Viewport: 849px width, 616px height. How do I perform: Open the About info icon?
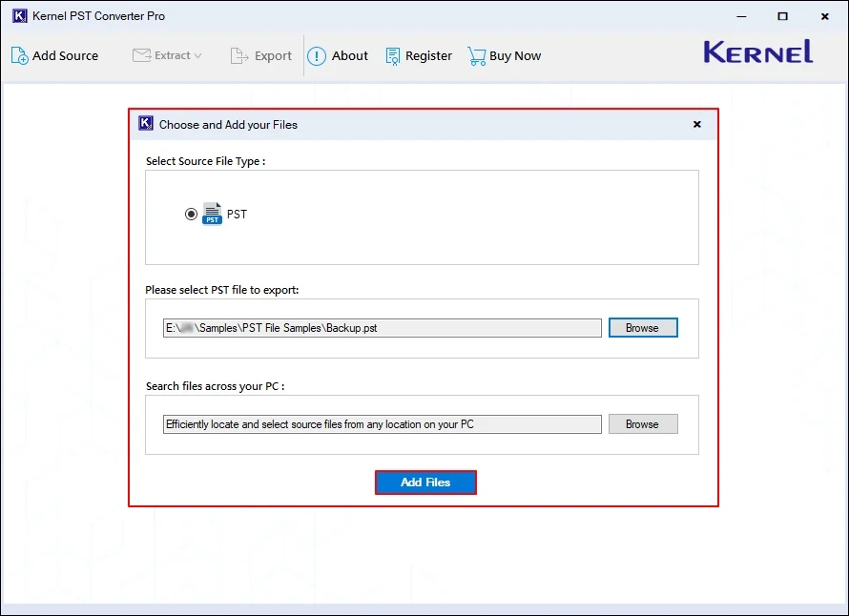tap(316, 55)
